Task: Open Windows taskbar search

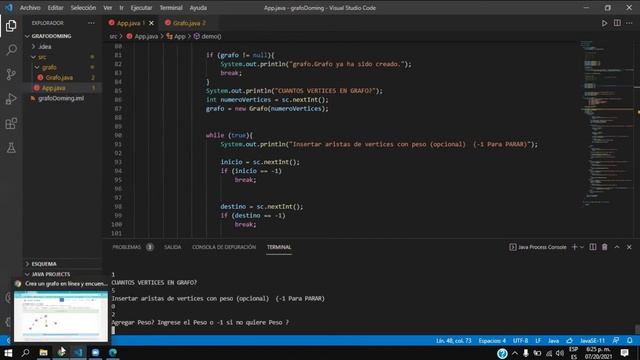Action: (x=25, y=353)
